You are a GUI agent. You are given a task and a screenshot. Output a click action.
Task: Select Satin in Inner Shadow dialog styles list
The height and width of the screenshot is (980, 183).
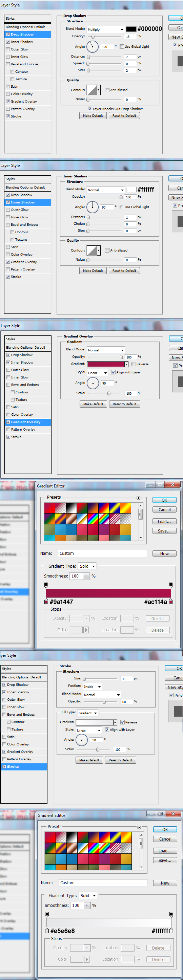coord(15,247)
